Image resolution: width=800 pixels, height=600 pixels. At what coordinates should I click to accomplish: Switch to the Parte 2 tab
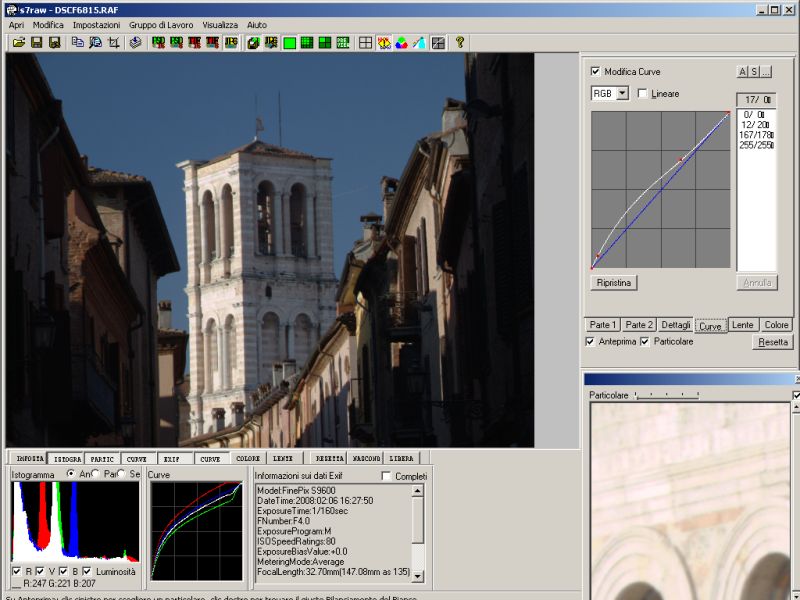(639, 325)
